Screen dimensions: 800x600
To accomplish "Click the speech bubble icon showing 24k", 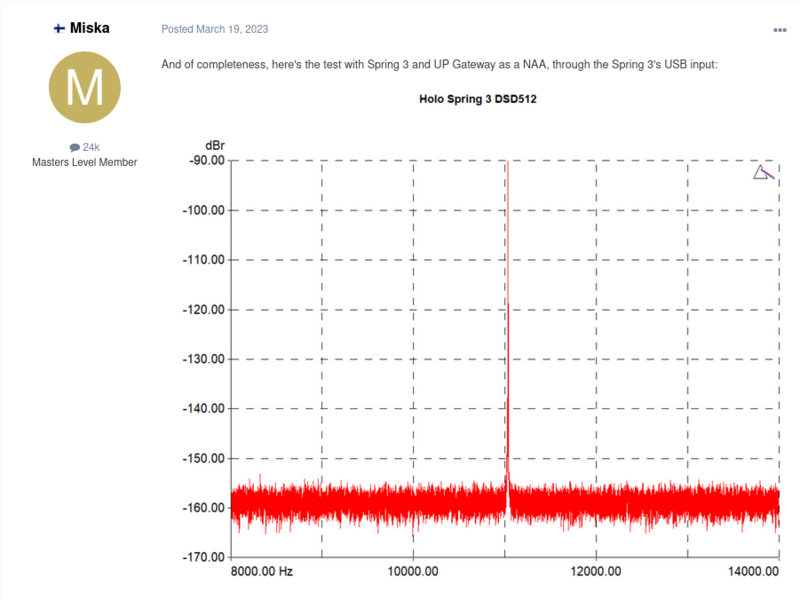I will [74, 146].
